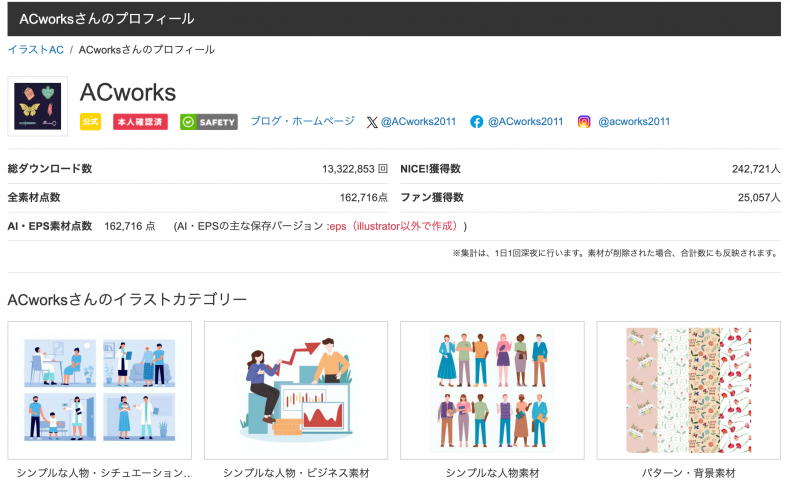The image size is (790, 480).
Task: Click the red 本人確認済 badge
Action: (140, 122)
